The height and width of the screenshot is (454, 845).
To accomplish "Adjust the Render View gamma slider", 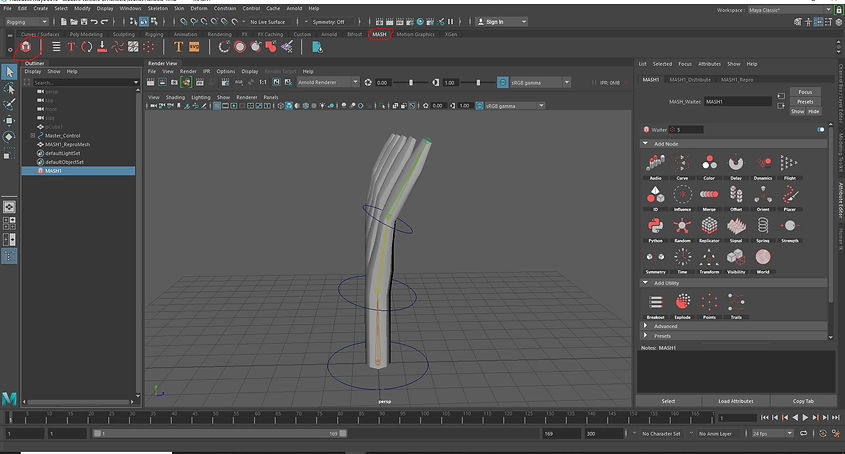I will (478, 82).
